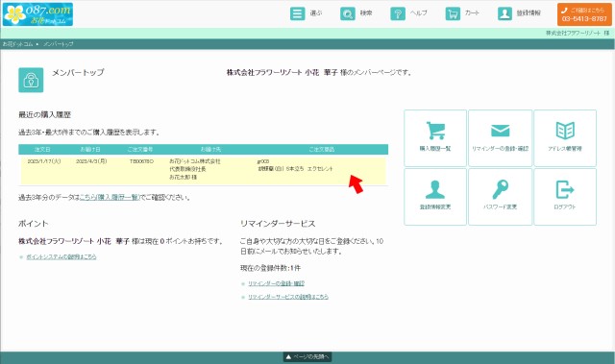Viewport: 615px width, 364px height.
Task: Click メンバートップ breadcrumb item
Action: coord(58,44)
